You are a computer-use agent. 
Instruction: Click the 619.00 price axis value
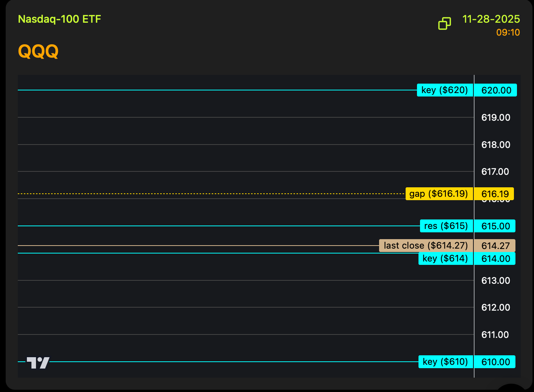(495, 118)
